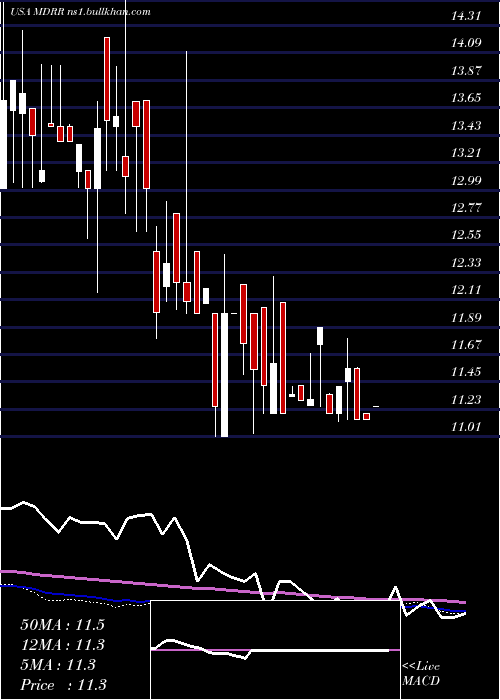Image resolution: width=500 pixels, height=700 pixels.
Task: Click the Price : 11.3 value
Action: point(63,685)
